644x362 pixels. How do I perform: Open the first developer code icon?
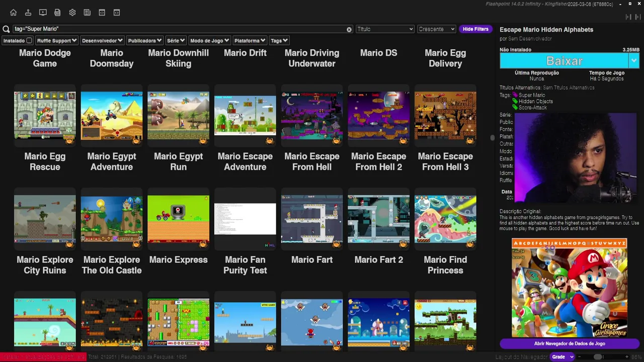point(102,13)
